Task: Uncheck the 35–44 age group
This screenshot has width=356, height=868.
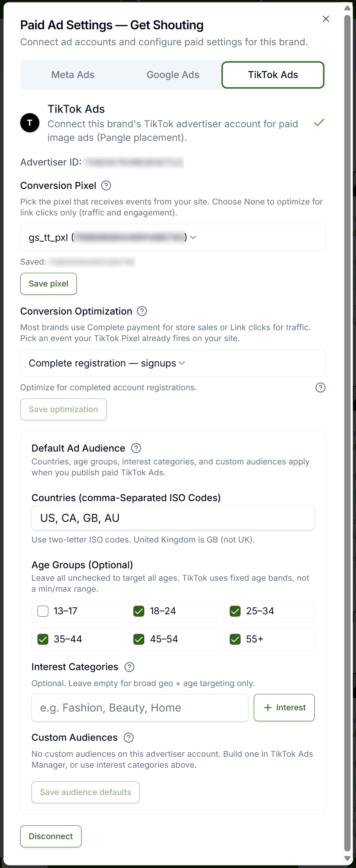Action: tap(43, 639)
